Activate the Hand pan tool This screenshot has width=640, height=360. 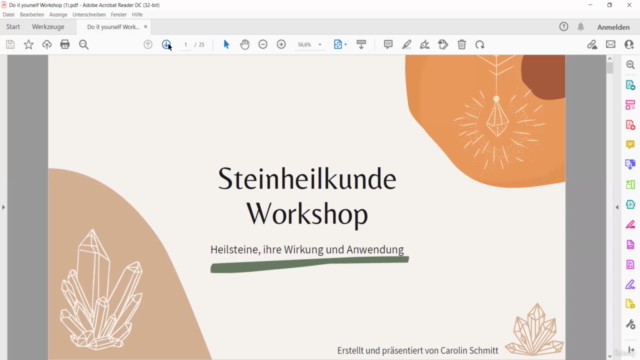tap(245, 44)
